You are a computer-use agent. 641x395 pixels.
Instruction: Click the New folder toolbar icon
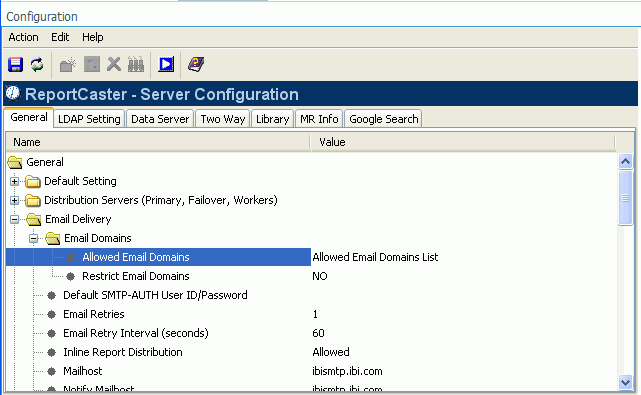[x=67, y=65]
